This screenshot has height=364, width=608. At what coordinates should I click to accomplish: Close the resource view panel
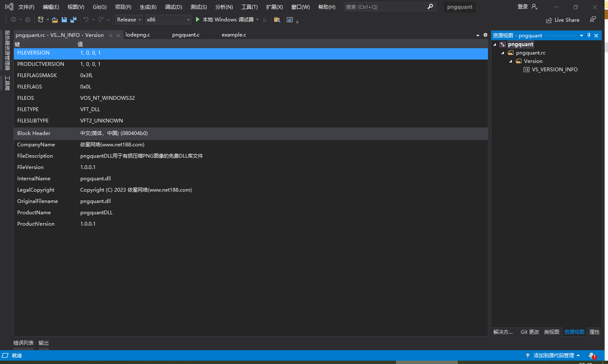click(x=596, y=36)
